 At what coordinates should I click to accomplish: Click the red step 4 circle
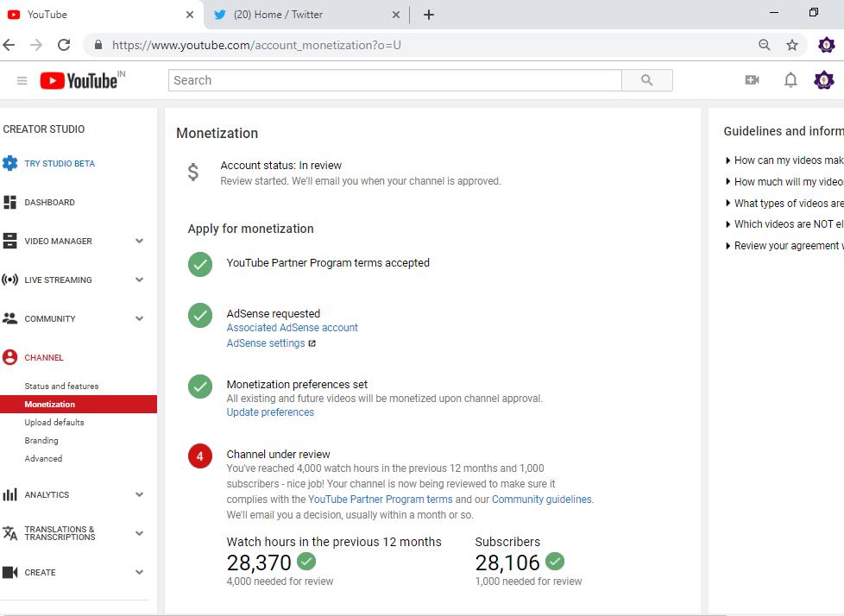200,456
